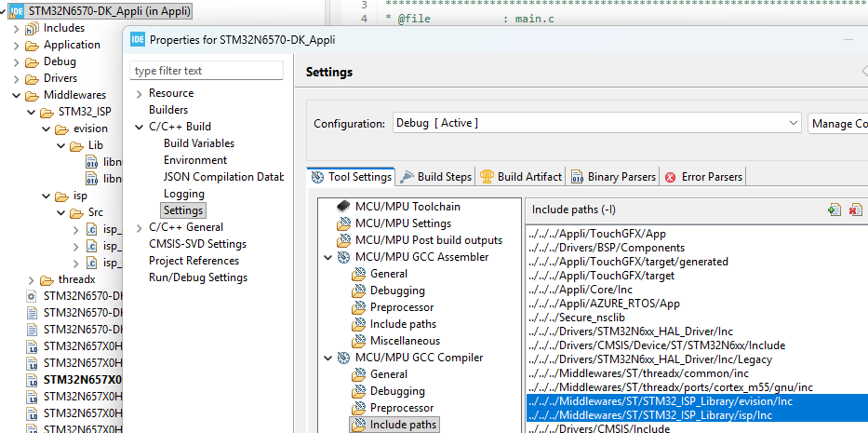Switch to the Build Artifact tab

click(521, 176)
